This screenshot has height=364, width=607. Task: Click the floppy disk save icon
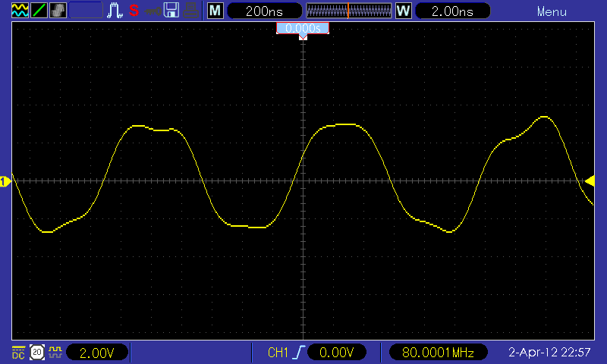(171, 11)
